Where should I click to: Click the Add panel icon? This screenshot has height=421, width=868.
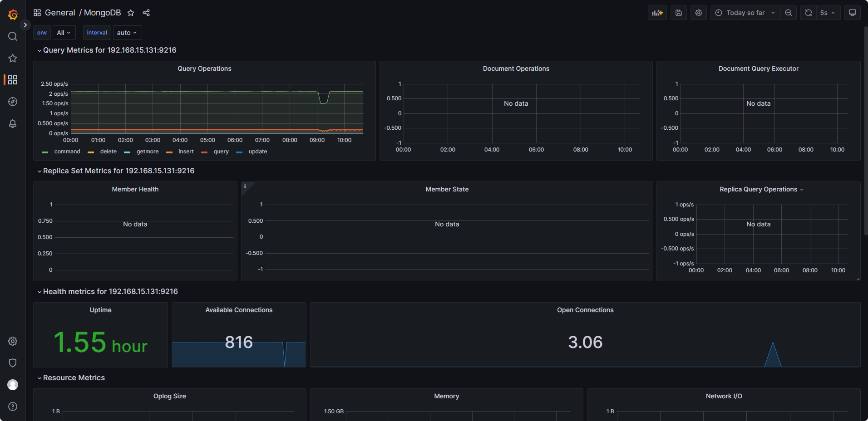point(657,13)
